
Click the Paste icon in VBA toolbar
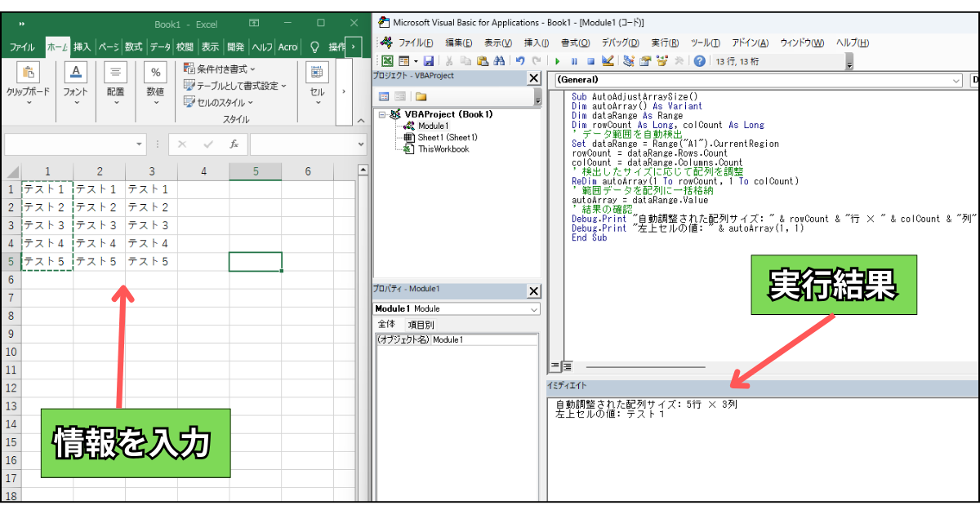pos(482,61)
